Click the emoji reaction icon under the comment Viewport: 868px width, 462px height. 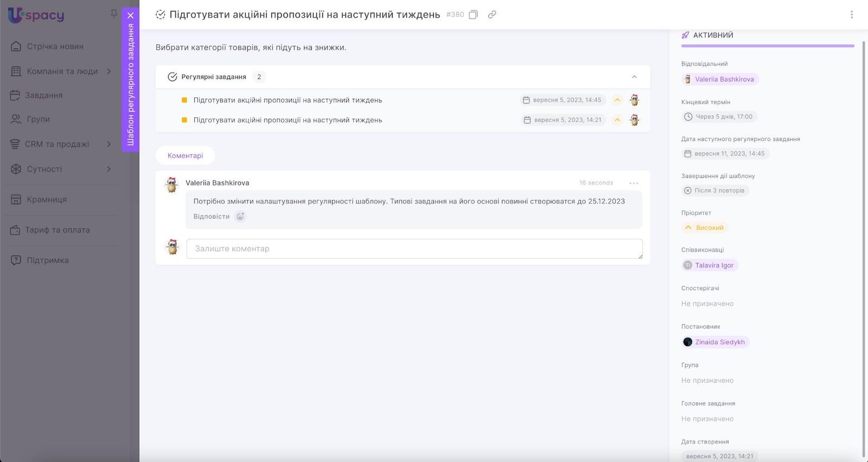(240, 216)
